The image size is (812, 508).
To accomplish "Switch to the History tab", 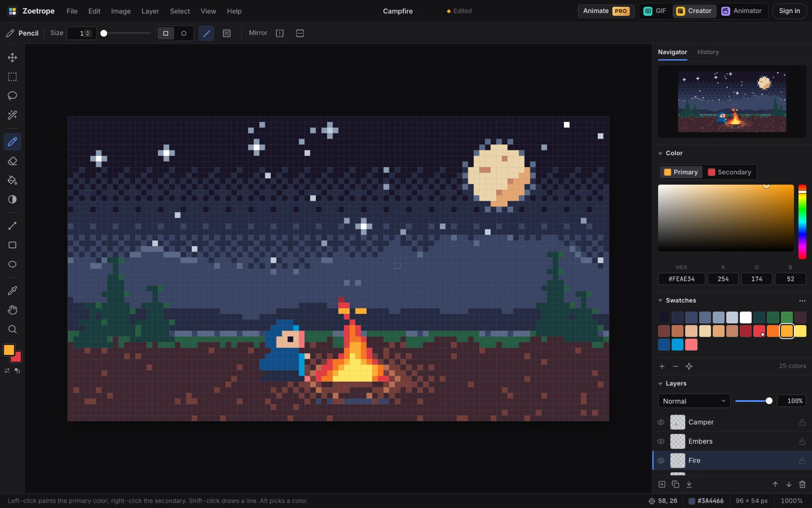I will point(708,52).
